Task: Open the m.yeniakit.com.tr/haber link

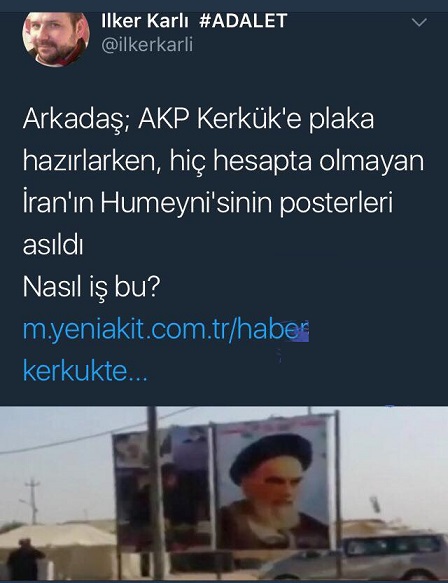Action: click(x=166, y=329)
